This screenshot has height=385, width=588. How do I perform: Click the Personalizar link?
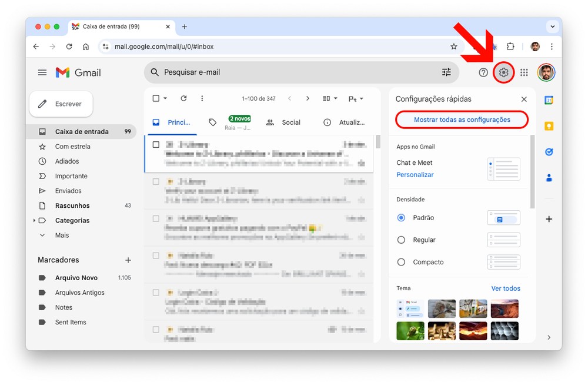tap(415, 175)
